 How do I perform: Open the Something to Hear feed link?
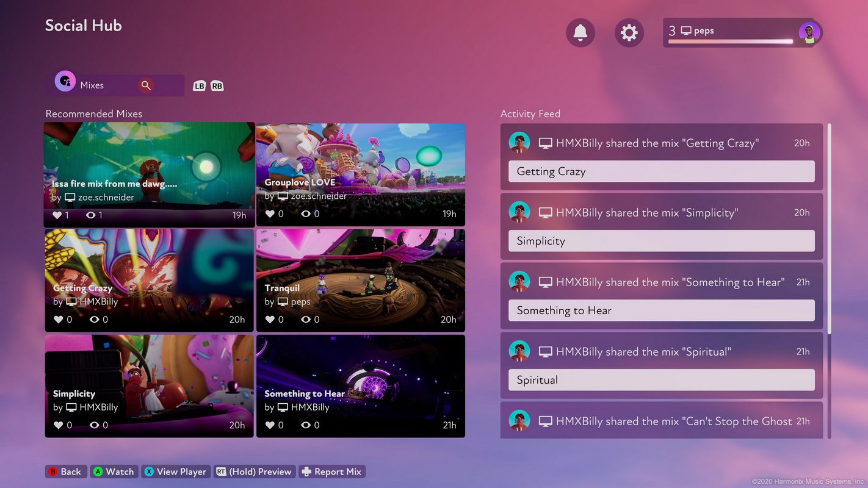(661, 310)
